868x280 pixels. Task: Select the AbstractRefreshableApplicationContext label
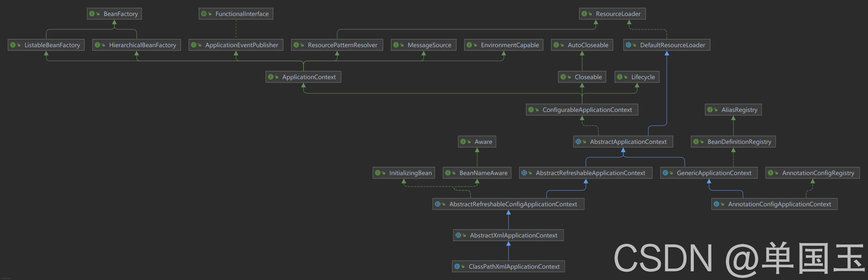coord(590,173)
